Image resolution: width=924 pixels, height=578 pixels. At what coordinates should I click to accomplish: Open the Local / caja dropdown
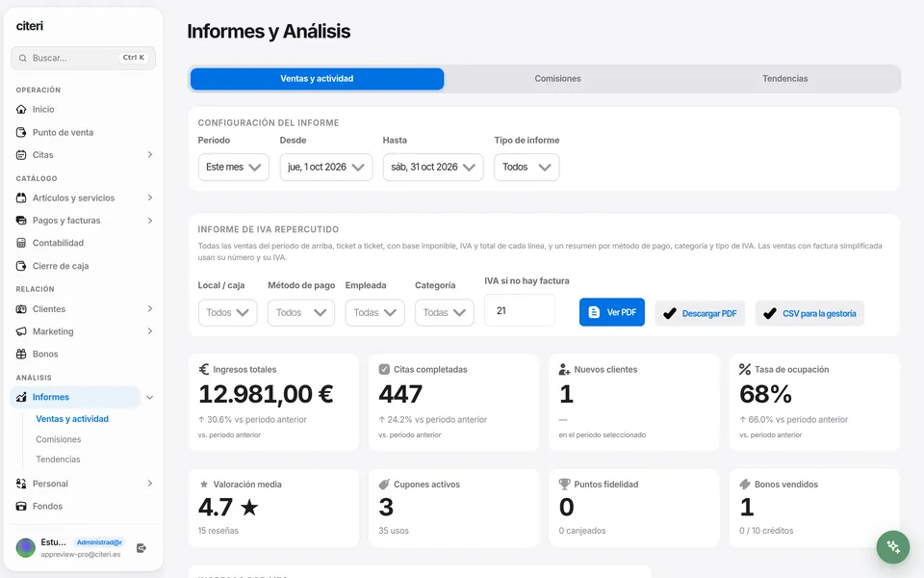(227, 312)
